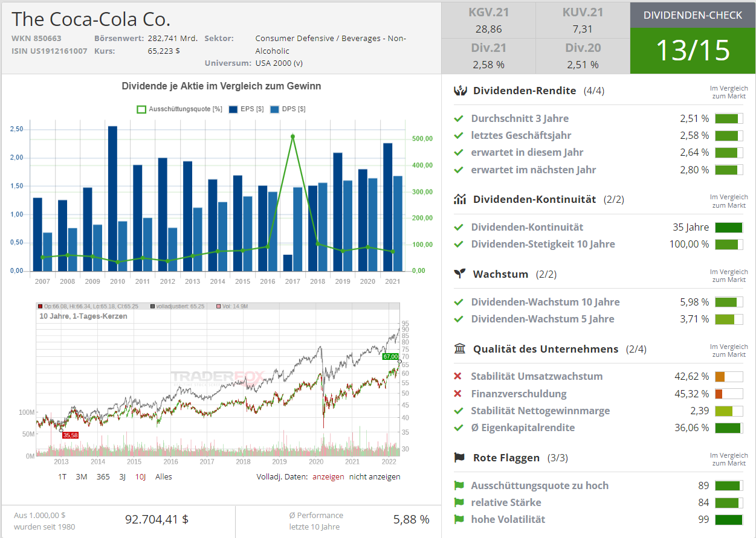Screen dimensions: 756x538
Task: Click the 2017 payout ratio peak point
Action: pos(292,136)
